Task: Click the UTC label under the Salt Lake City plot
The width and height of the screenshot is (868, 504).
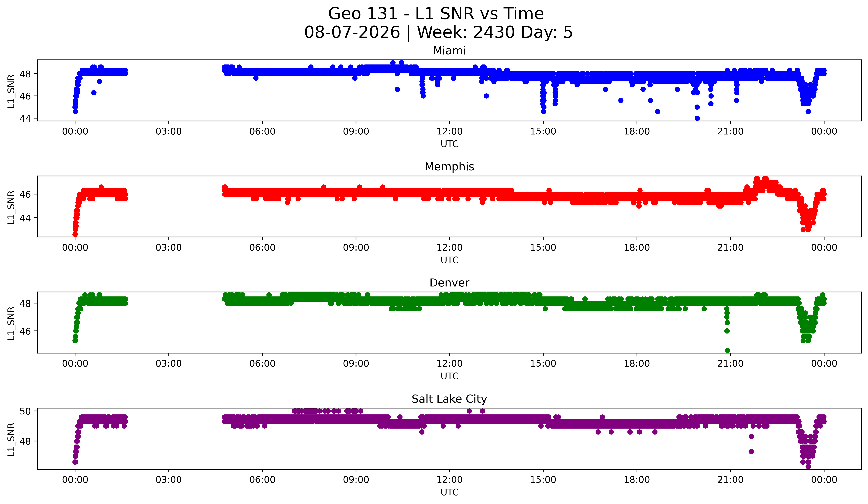Action: coord(450,492)
